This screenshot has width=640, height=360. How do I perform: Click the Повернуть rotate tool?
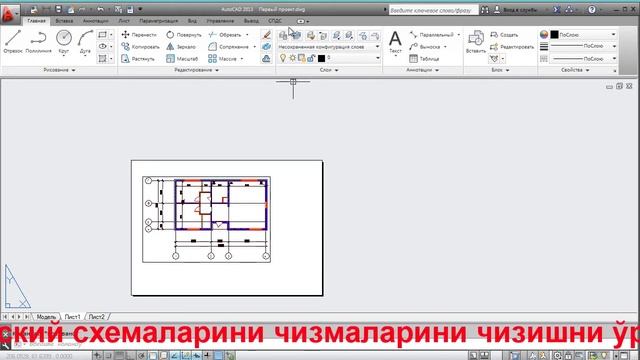click(184, 35)
